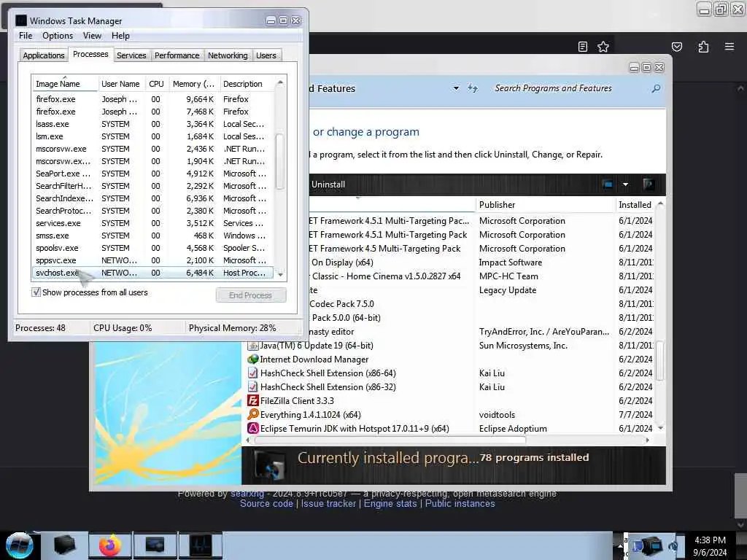Click the Internet Download Manager globe icon
Image resolution: width=747 pixels, height=560 pixels.
pyautogui.click(x=253, y=359)
